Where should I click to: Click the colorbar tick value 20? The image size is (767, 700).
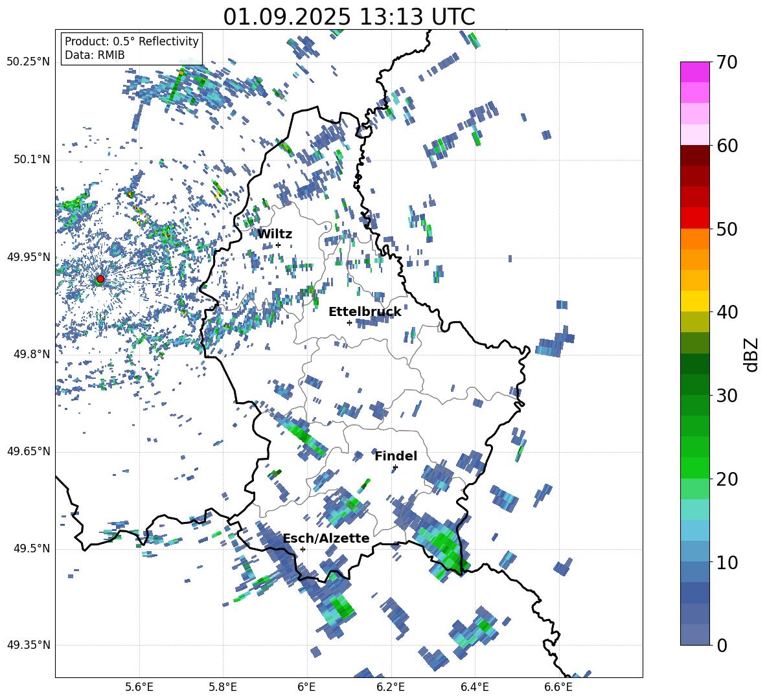(727, 479)
